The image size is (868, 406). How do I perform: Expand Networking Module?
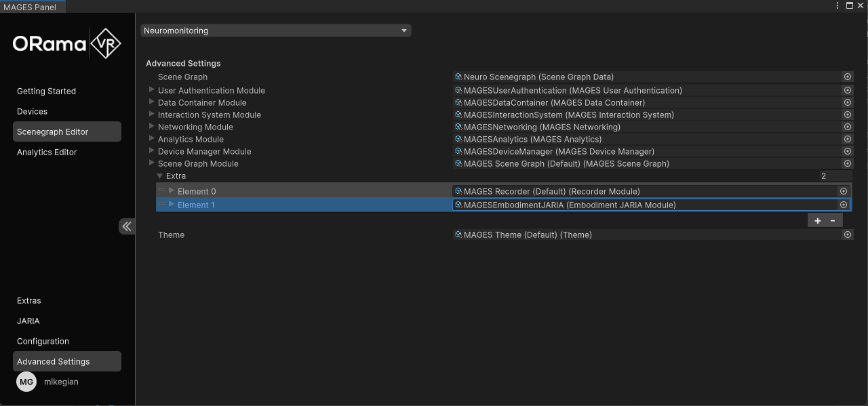152,126
